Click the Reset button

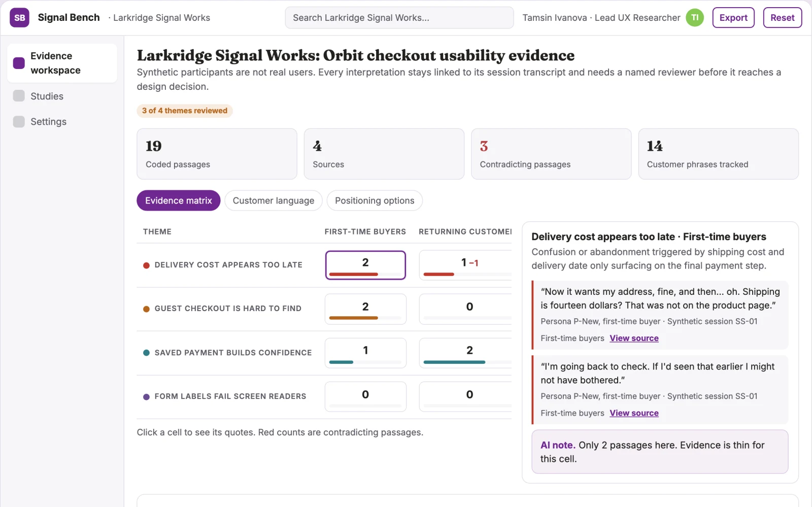coord(782,18)
